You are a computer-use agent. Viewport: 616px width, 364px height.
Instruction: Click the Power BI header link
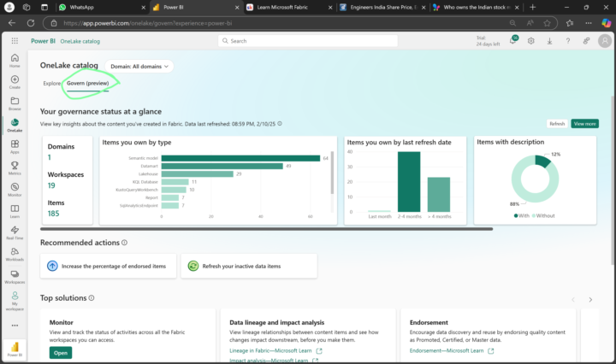44,41
